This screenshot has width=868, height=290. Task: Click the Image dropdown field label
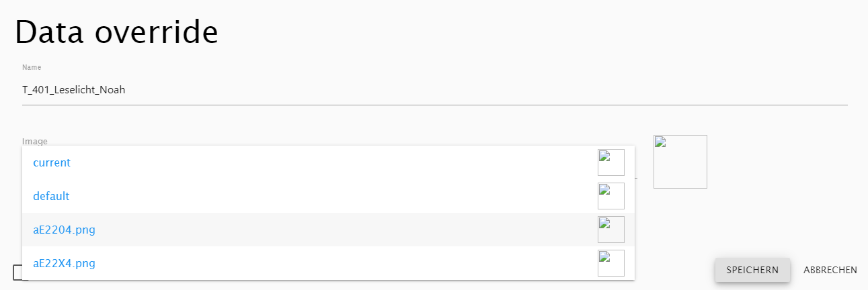point(35,141)
